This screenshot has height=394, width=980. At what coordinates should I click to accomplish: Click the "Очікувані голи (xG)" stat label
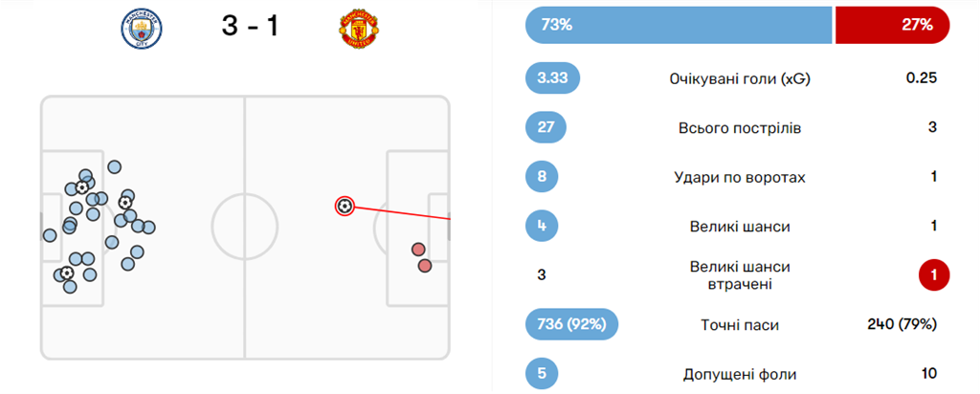pyautogui.click(x=740, y=78)
